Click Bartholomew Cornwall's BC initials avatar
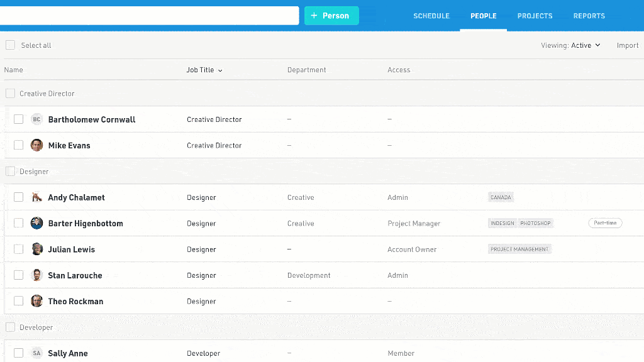 click(36, 119)
